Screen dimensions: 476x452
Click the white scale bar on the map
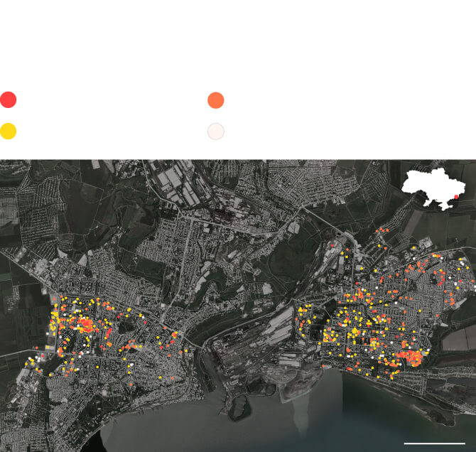tap(434, 443)
